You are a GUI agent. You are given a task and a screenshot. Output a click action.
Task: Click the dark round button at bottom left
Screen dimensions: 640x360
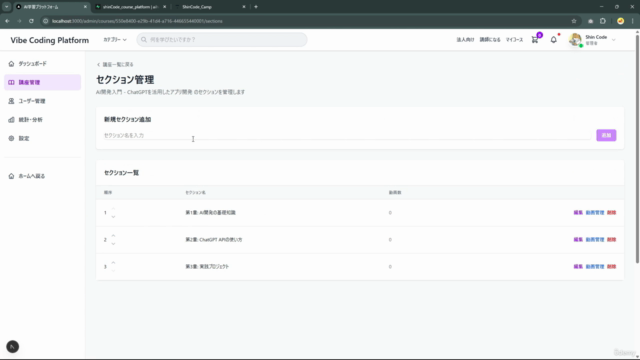13,347
